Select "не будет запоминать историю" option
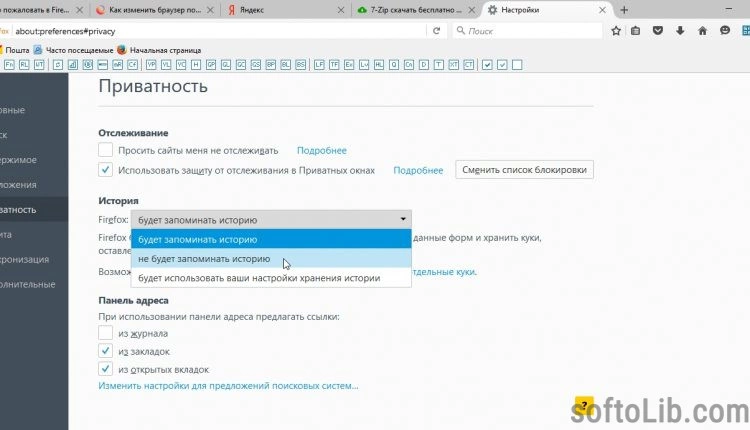This screenshot has width=750, height=430. pos(203,259)
